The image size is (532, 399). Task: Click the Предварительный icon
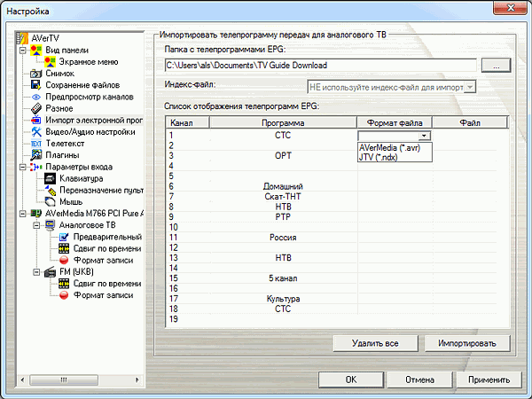point(64,237)
